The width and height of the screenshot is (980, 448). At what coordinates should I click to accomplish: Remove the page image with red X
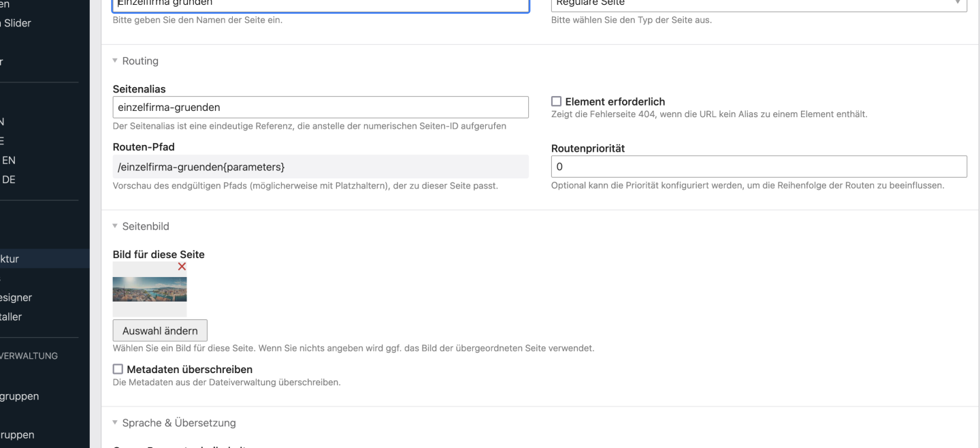click(182, 267)
